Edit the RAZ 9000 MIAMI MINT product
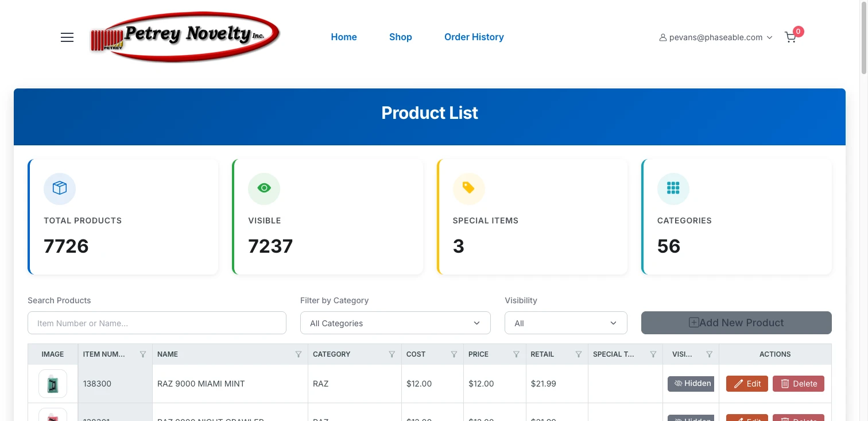This screenshot has height=421, width=868. [747, 383]
